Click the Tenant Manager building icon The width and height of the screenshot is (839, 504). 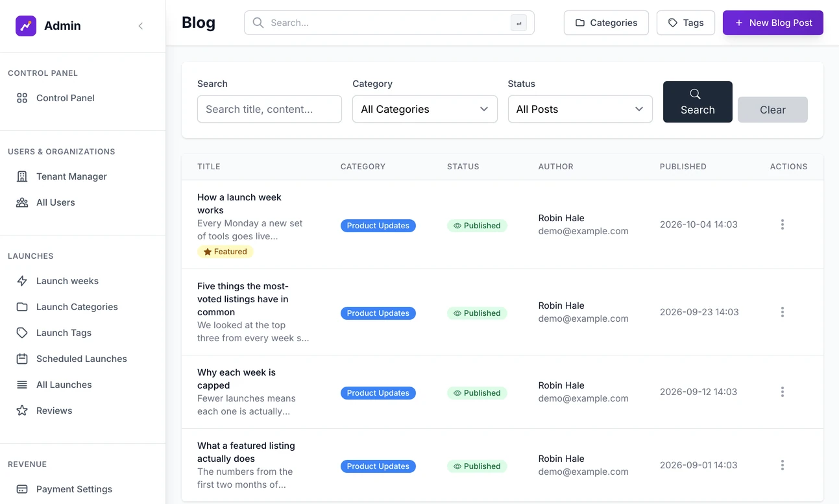(x=22, y=176)
